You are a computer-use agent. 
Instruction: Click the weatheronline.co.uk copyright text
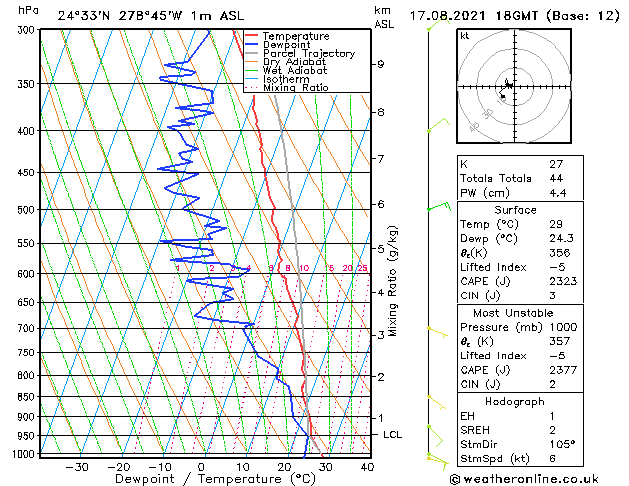pos(524,479)
